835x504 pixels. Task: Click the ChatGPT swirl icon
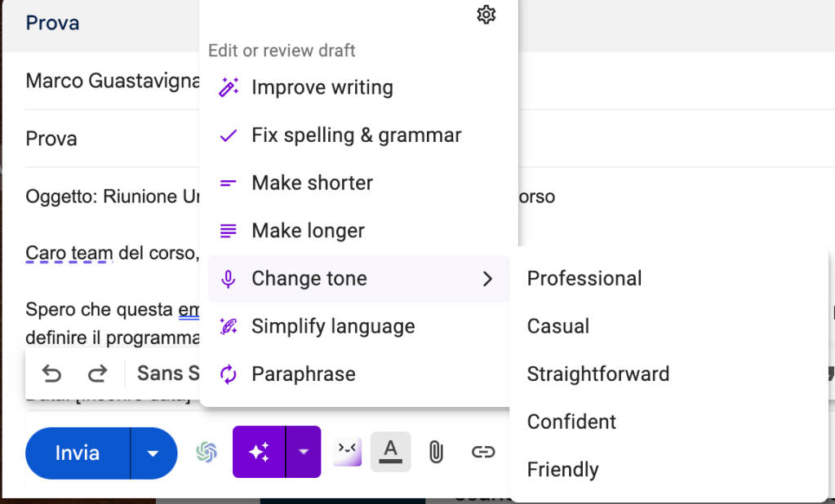point(207,452)
